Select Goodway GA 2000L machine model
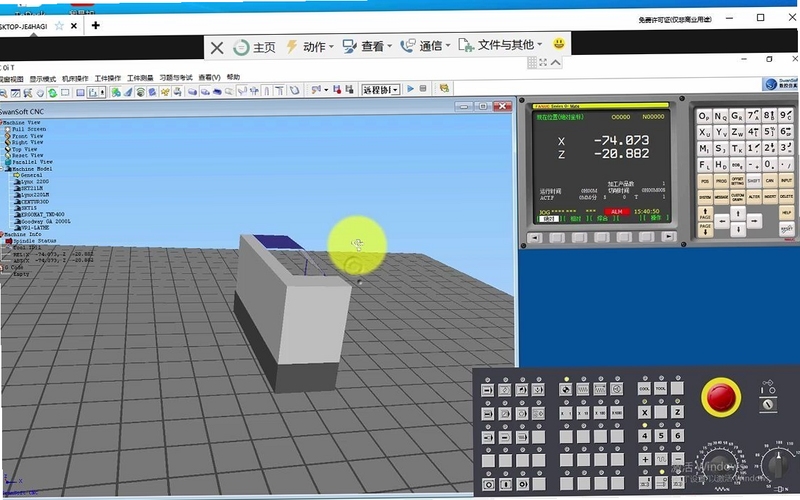The height and width of the screenshot is (500, 800). 45,221
